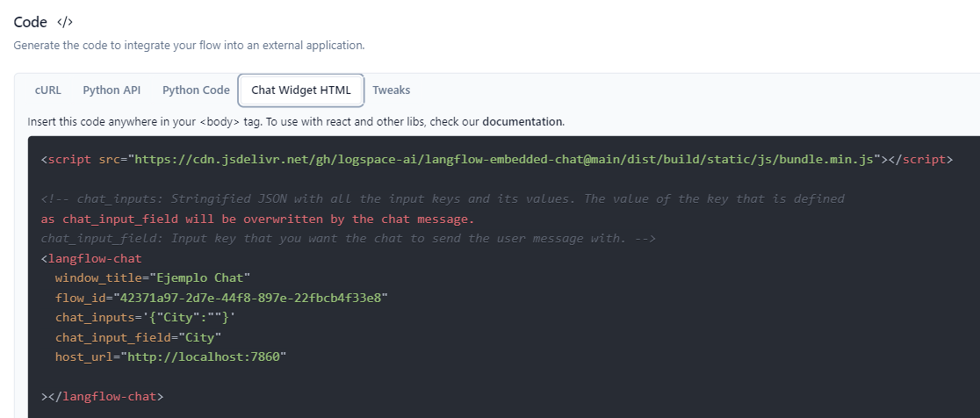Click the </> code icon beside the Code heading

click(x=64, y=23)
